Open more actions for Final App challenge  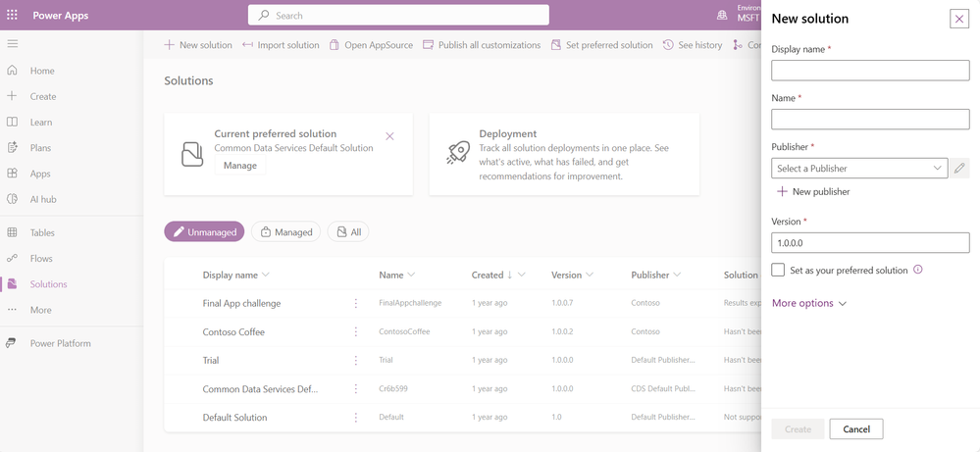[356, 303]
